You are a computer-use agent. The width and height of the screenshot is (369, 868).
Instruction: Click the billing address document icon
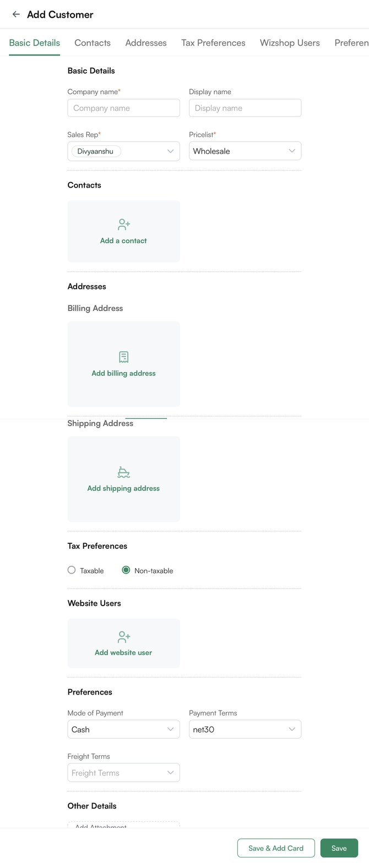123,357
